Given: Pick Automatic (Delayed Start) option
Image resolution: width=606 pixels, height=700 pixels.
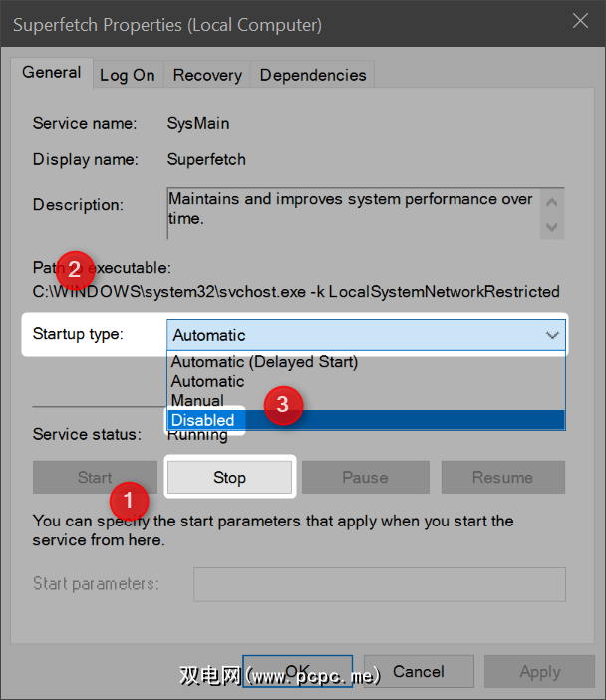Looking at the screenshot, I should coord(264,362).
